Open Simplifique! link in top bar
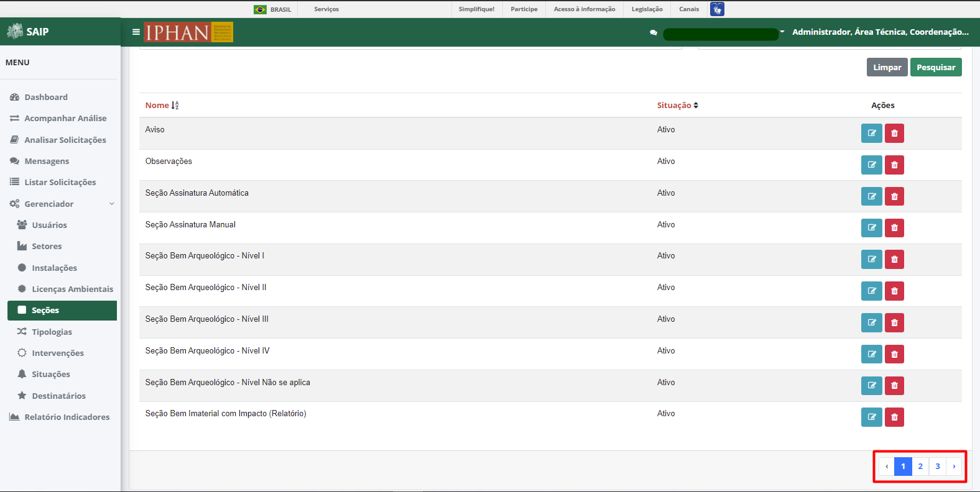The height and width of the screenshot is (492, 980). tap(476, 9)
